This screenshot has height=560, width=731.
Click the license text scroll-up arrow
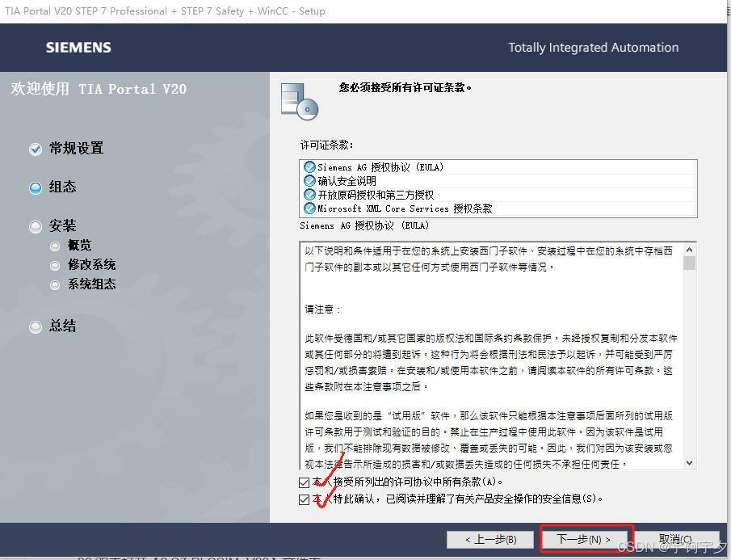coord(690,250)
